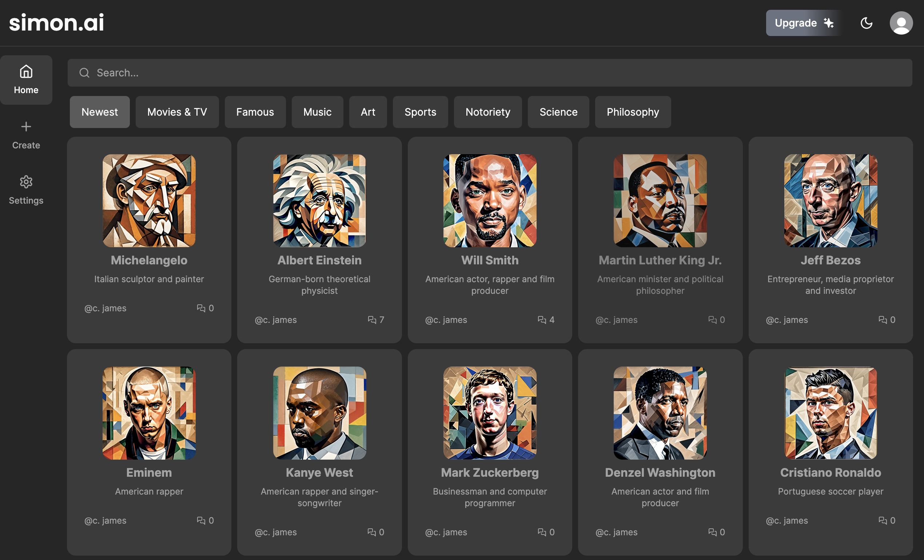Click Will Smith's chat count icon
This screenshot has width=924, height=560.
point(542,320)
